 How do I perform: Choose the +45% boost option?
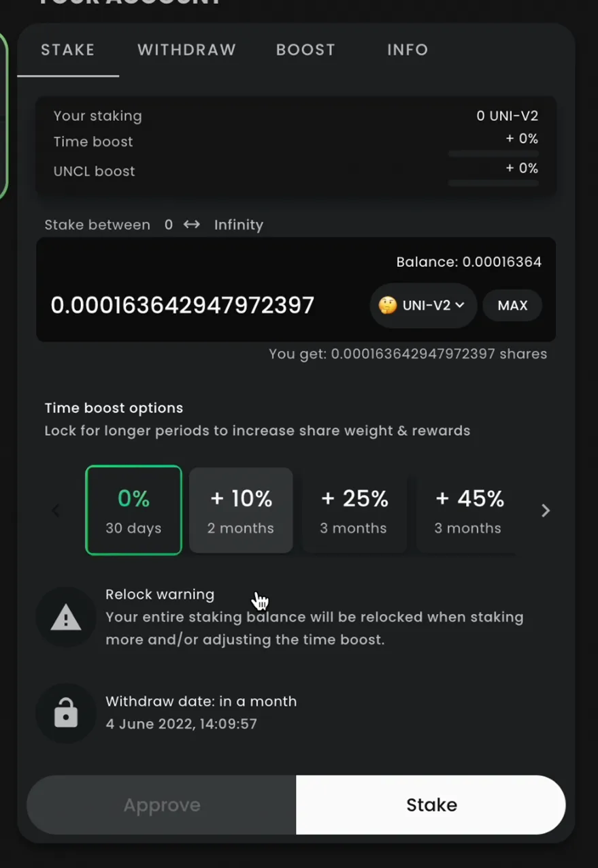coord(468,510)
